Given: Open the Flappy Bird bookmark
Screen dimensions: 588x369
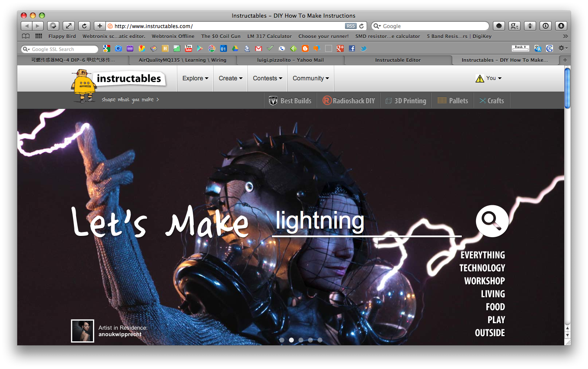Looking at the screenshot, I should [62, 36].
